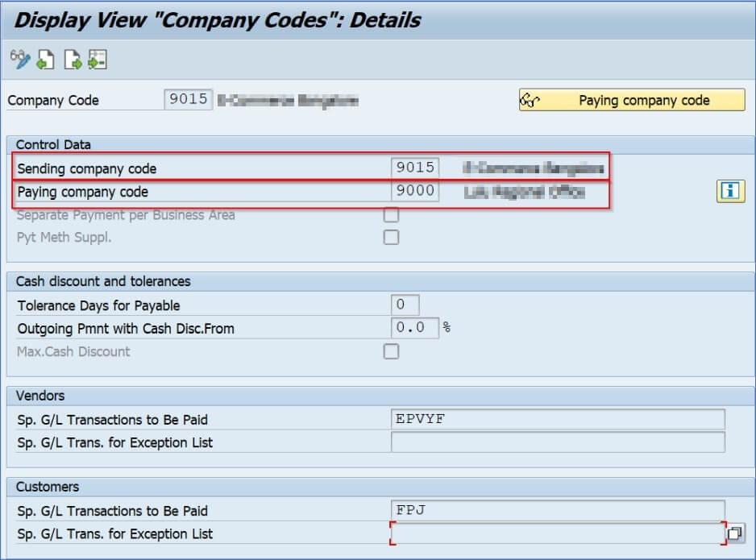This screenshot has width=756, height=560.
Task: Open the other entry selection icon
Action: click(98, 60)
